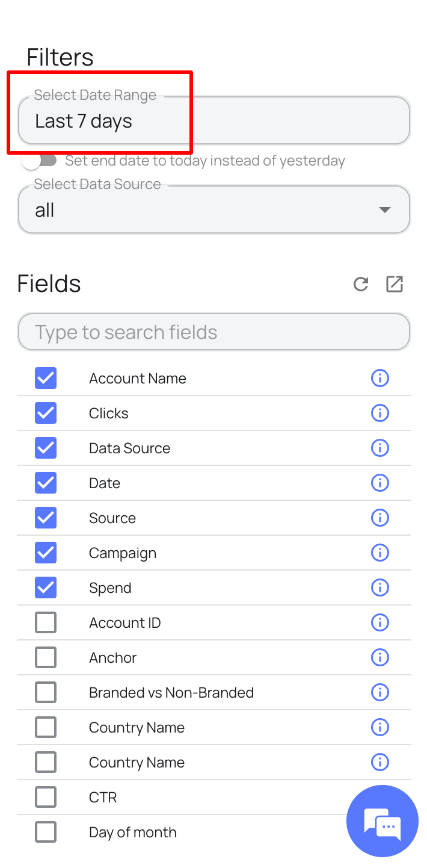Open the Select Date Range dropdown
Image resolution: width=427 pixels, height=868 pixels.
tap(214, 121)
